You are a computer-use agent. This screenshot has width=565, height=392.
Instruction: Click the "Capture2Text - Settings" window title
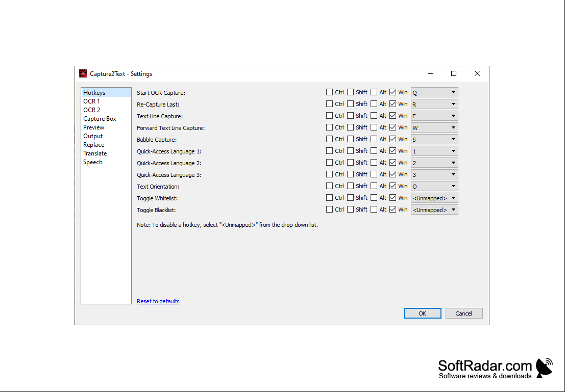tap(121, 74)
